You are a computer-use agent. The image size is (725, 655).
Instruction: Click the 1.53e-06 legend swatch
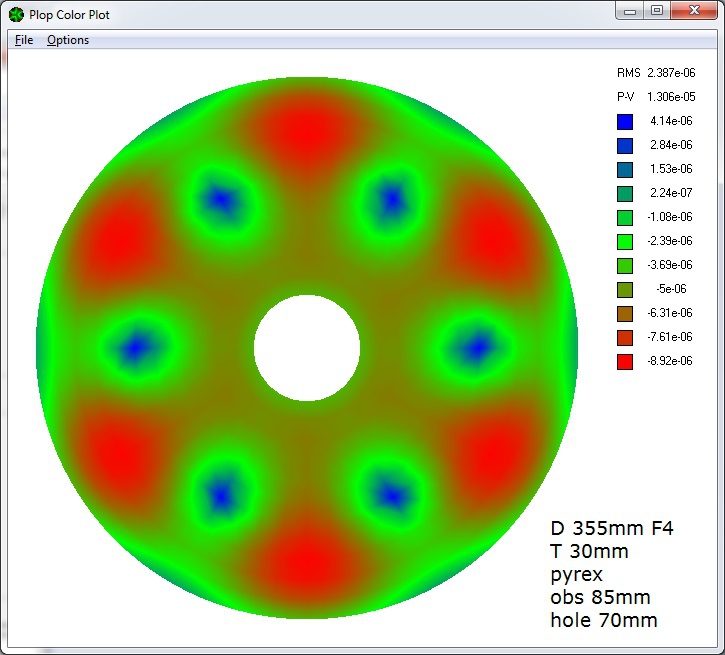(625, 170)
